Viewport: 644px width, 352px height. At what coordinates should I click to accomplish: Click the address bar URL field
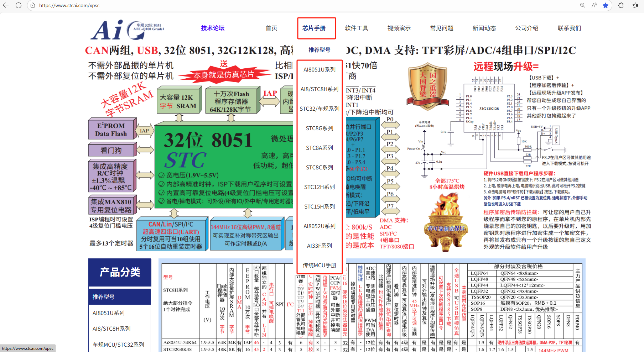[303, 5]
